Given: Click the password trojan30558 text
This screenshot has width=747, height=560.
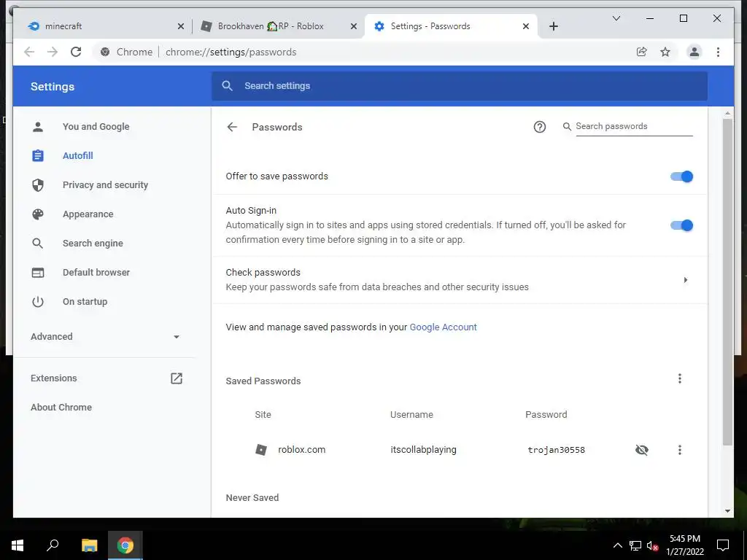Looking at the screenshot, I should point(556,450).
